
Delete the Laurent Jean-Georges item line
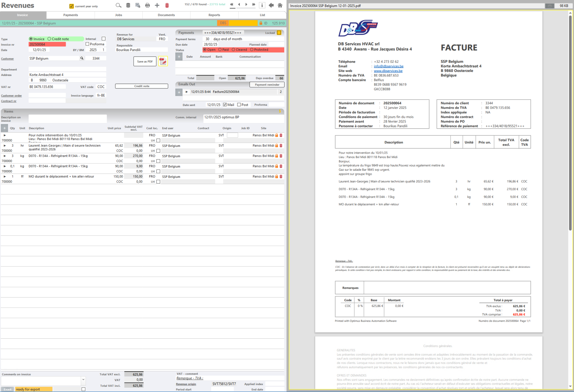pyautogui.click(x=281, y=146)
